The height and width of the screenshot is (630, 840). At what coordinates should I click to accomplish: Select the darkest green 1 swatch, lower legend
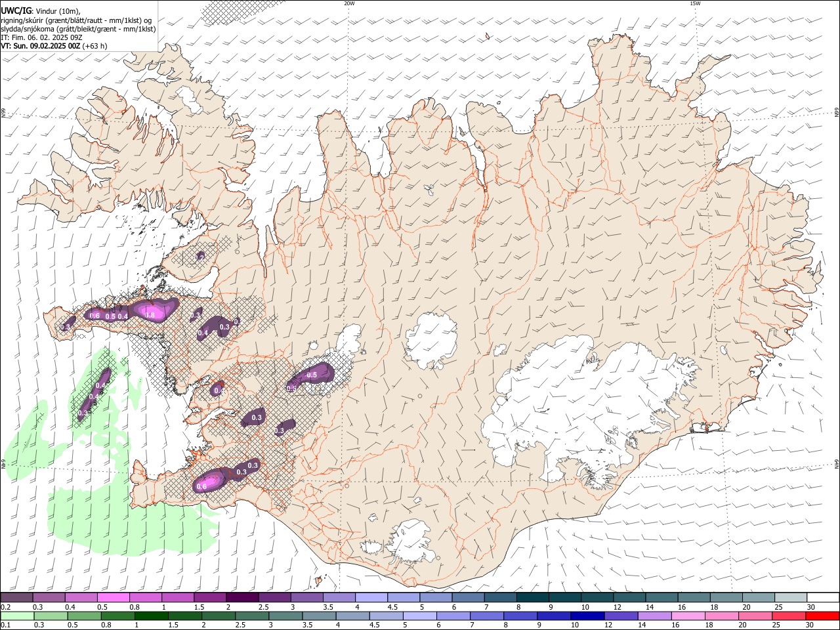coord(150,616)
